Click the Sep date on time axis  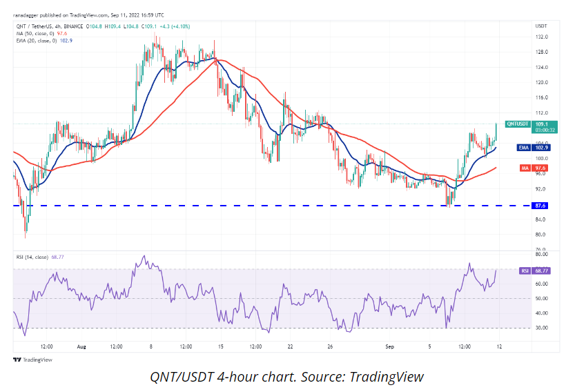[389, 346]
